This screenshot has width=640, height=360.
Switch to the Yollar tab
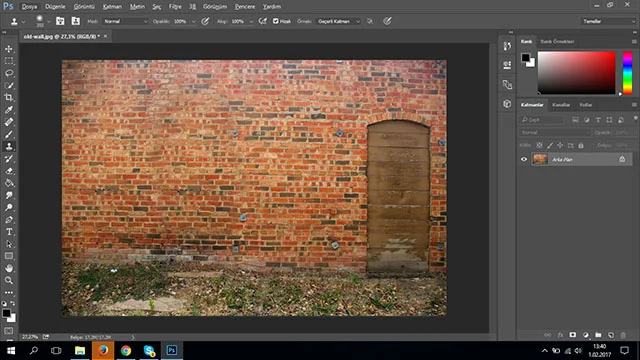(585, 105)
